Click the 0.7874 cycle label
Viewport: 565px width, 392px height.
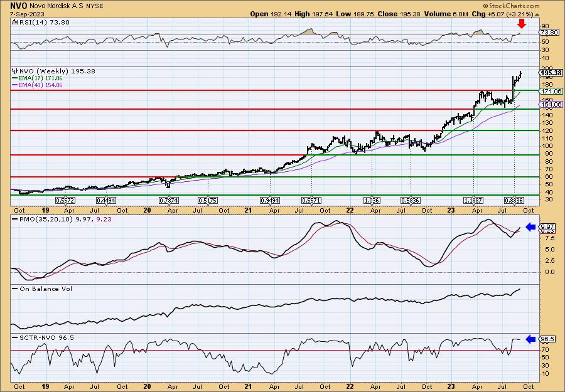(x=169, y=200)
